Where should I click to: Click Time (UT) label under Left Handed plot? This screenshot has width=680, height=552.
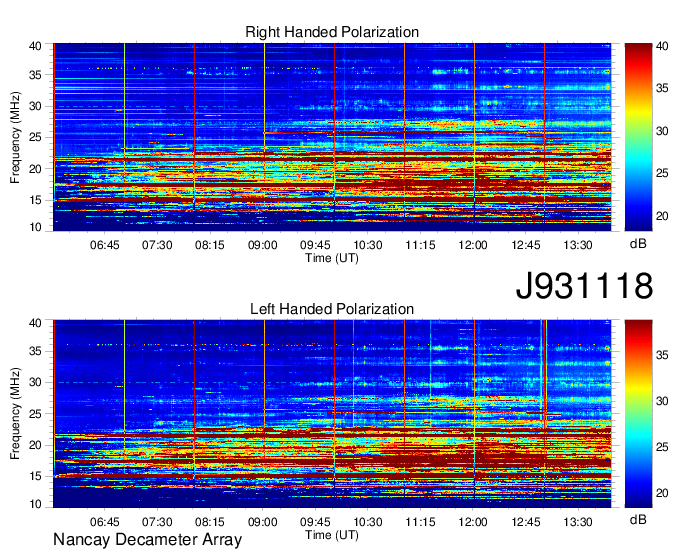(x=332, y=535)
